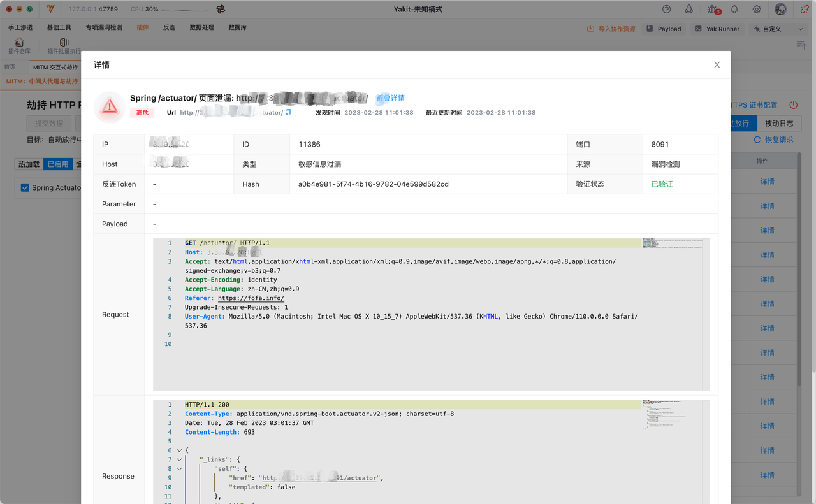
Task: Select the 热加载 toggle option
Action: pyautogui.click(x=29, y=164)
